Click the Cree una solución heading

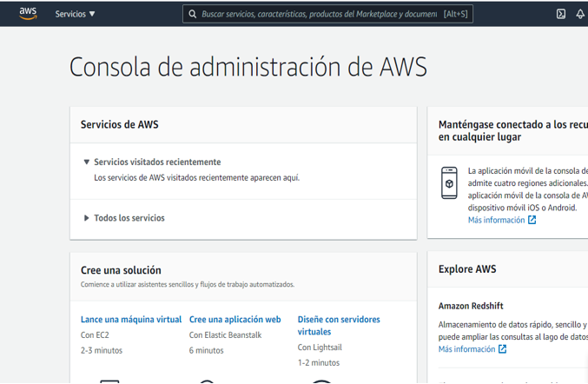(x=121, y=270)
